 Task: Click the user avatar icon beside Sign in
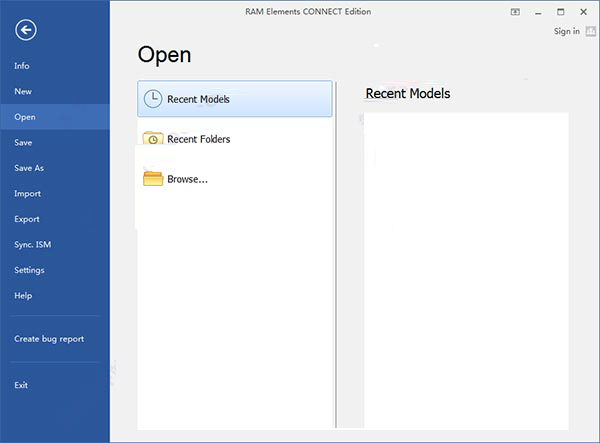(590, 31)
